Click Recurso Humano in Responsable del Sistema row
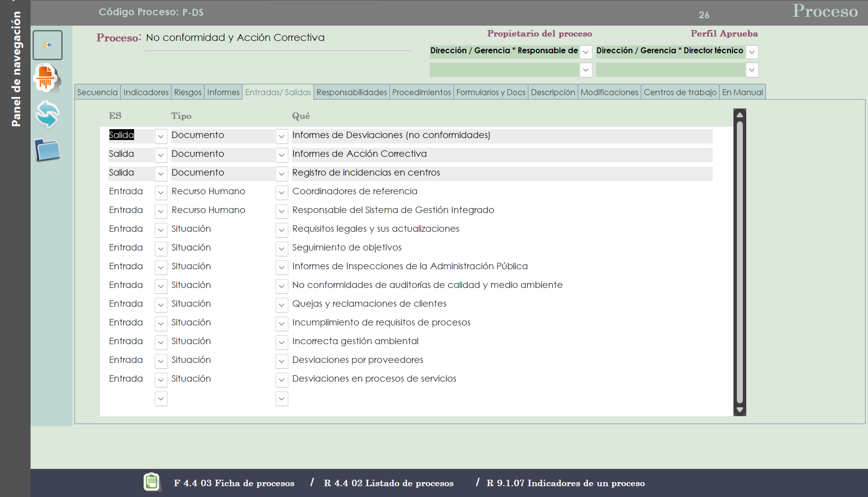This screenshot has width=868, height=497. pos(208,210)
